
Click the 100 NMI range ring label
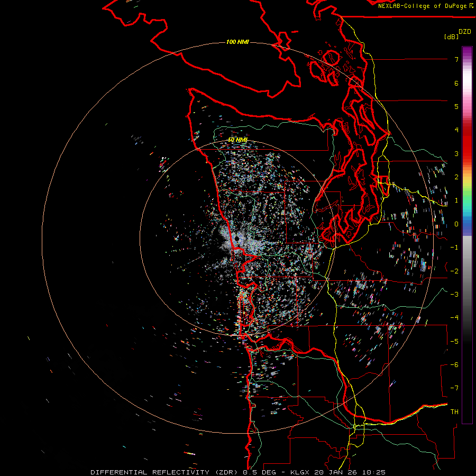pos(237,42)
